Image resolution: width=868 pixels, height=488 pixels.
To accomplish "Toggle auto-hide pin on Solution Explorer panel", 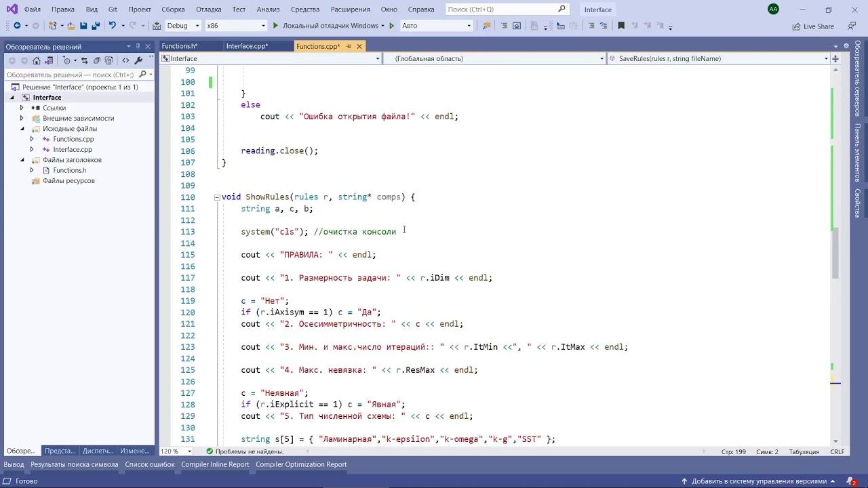I will click(x=138, y=46).
